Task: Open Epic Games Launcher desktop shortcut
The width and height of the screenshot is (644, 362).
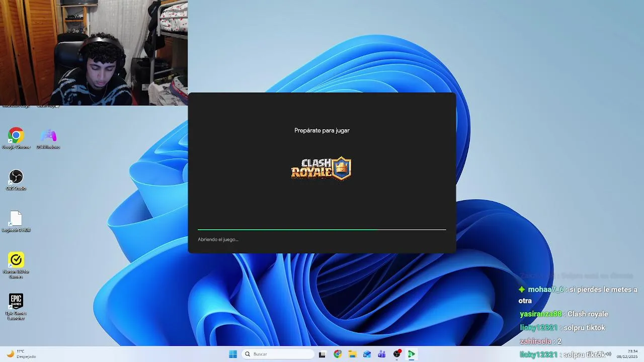Action: (16, 307)
